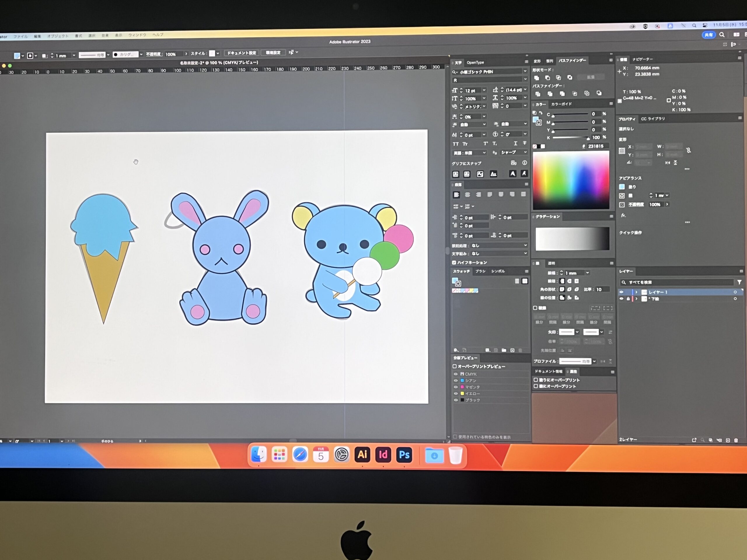Switch to the ブラシ tab
Screen dimensions: 747x560
point(480,271)
